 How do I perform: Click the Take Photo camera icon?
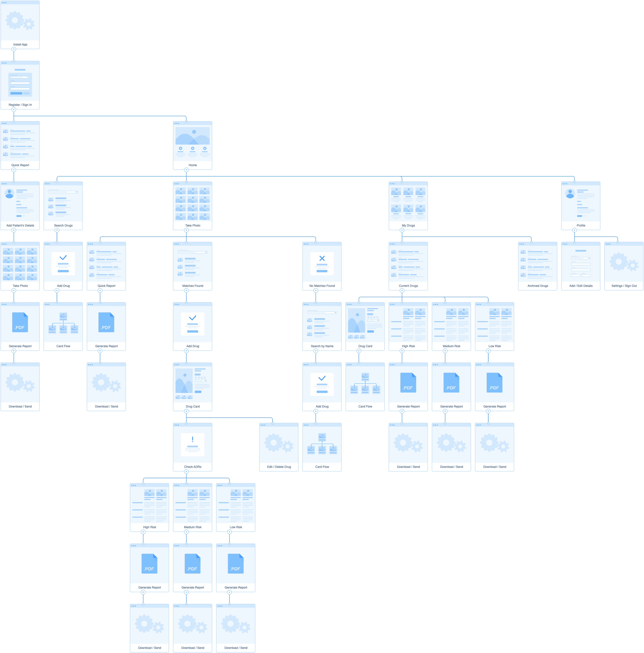(x=193, y=206)
